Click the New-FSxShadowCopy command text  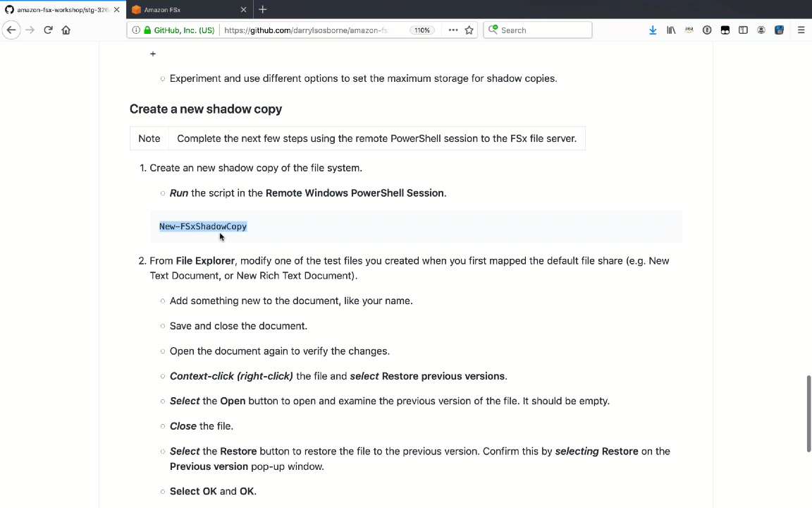point(203,226)
